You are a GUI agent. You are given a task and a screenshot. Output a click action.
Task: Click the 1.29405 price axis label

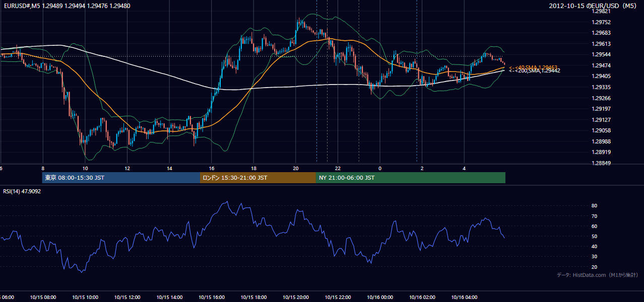(x=602, y=76)
